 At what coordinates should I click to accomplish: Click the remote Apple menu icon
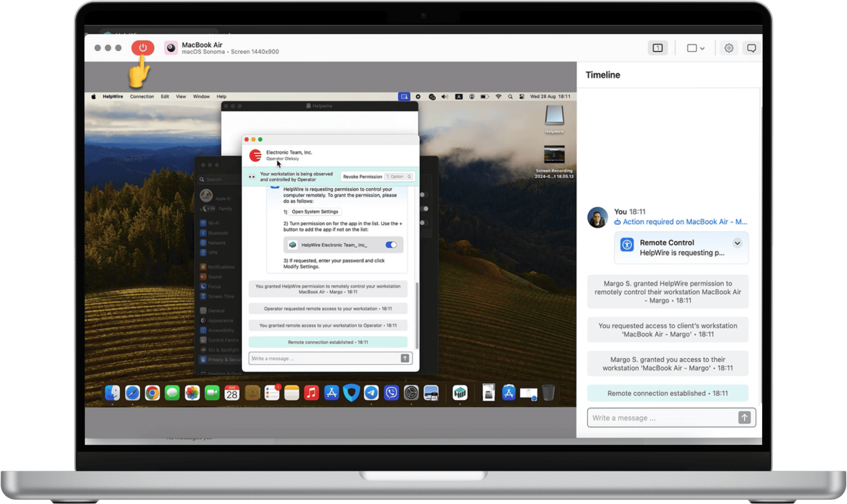(x=94, y=97)
